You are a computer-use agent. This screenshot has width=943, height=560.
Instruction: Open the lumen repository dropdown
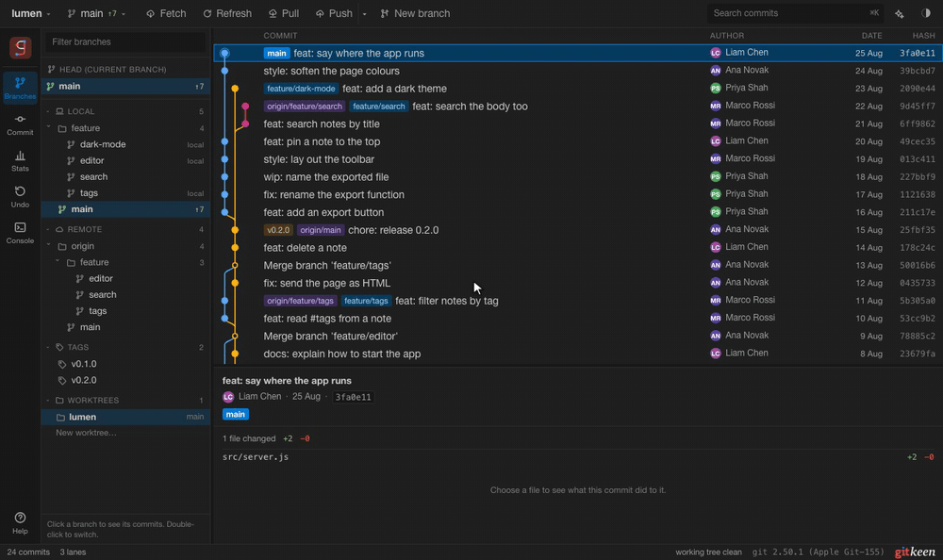click(x=31, y=13)
